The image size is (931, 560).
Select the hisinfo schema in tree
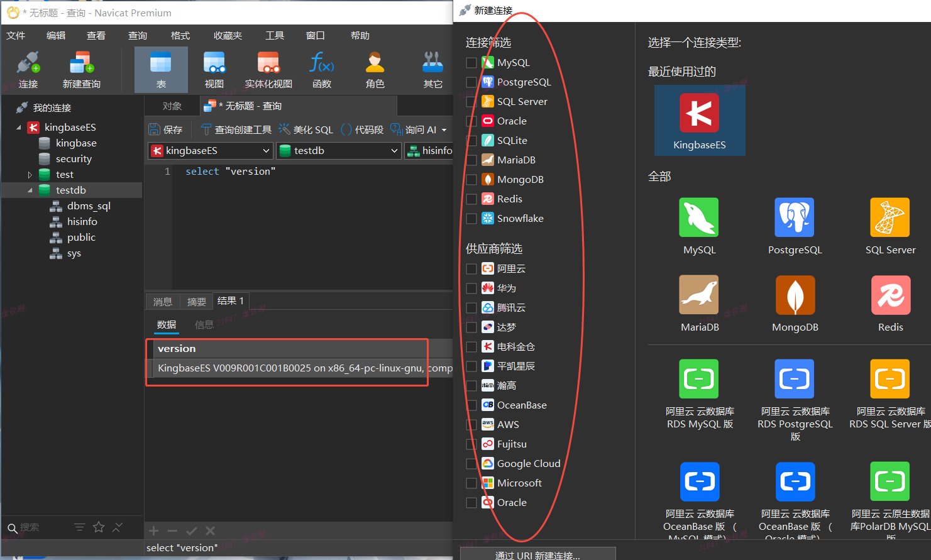(x=82, y=222)
